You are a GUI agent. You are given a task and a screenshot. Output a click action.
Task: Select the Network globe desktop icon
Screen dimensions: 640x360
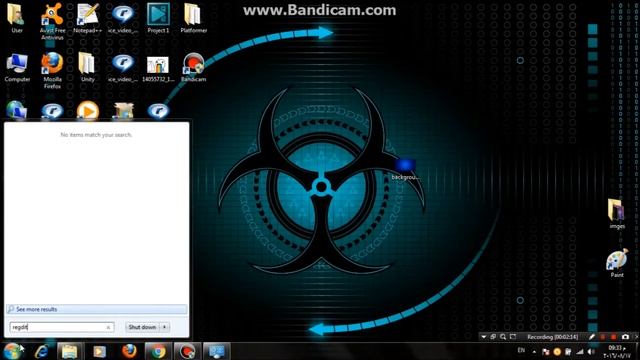(x=17, y=111)
